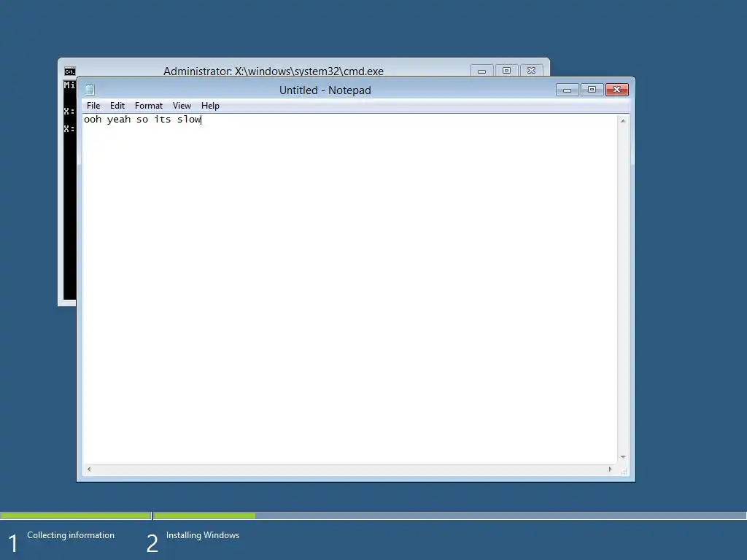The image size is (747, 560).
Task: Open the File menu in Notepad
Action: click(x=93, y=106)
